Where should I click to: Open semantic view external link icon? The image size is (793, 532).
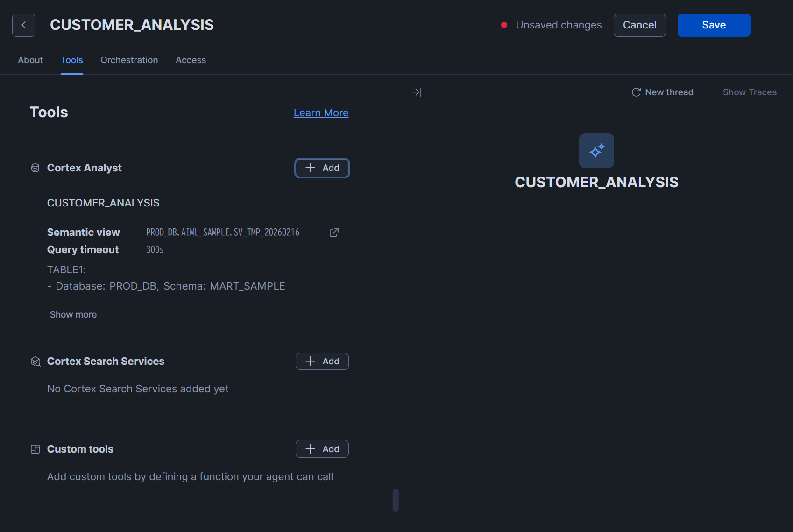pos(334,233)
